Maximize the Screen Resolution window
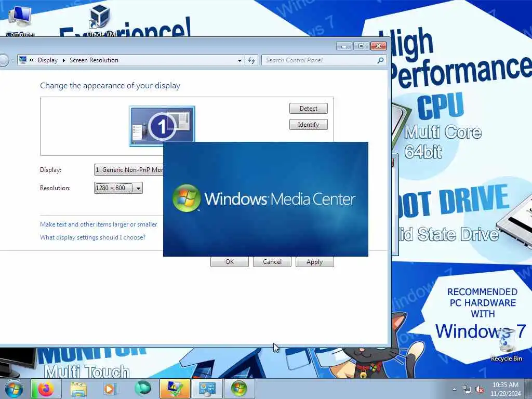This screenshot has height=399, width=532. (361, 46)
